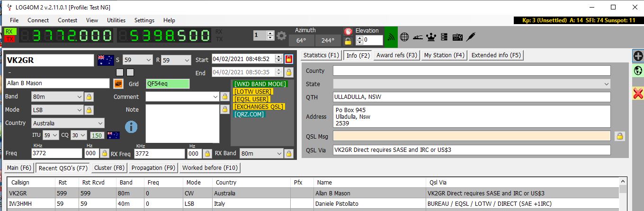The image size is (644, 211).
Task: Click the red stop hand rotator icon
Action: click(x=348, y=31)
